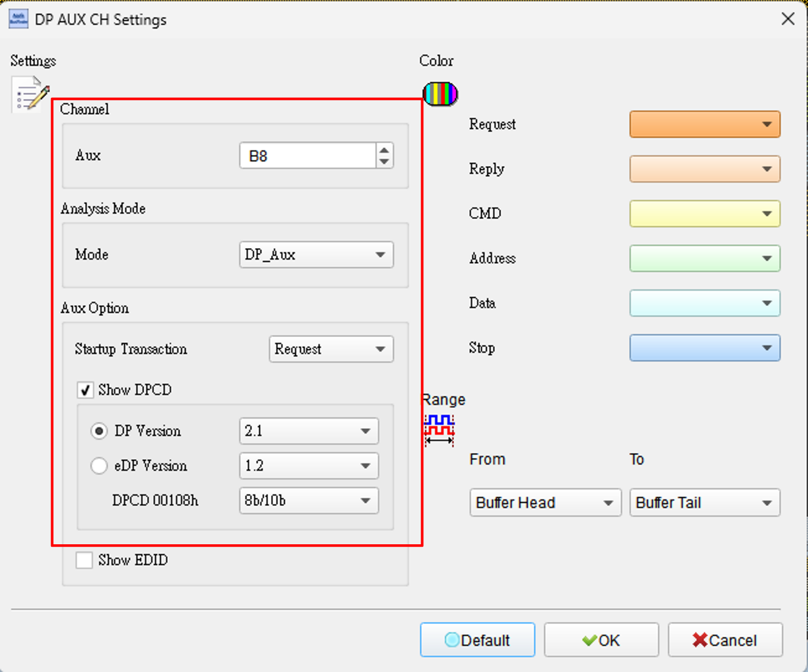Open the Data color swatch dropdown
This screenshot has width=808, height=672.
pyautogui.click(x=705, y=303)
